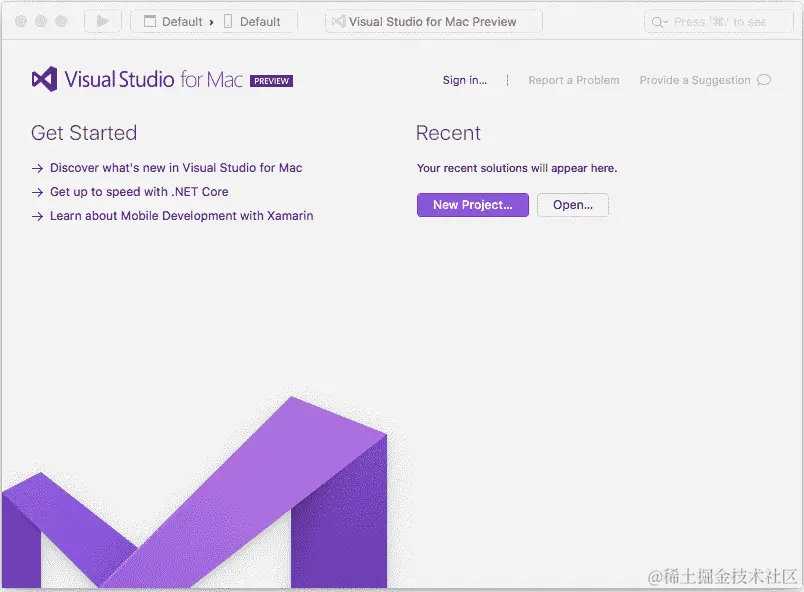Click the Get Started heading
The image size is (804, 592).
pyautogui.click(x=84, y=133)
